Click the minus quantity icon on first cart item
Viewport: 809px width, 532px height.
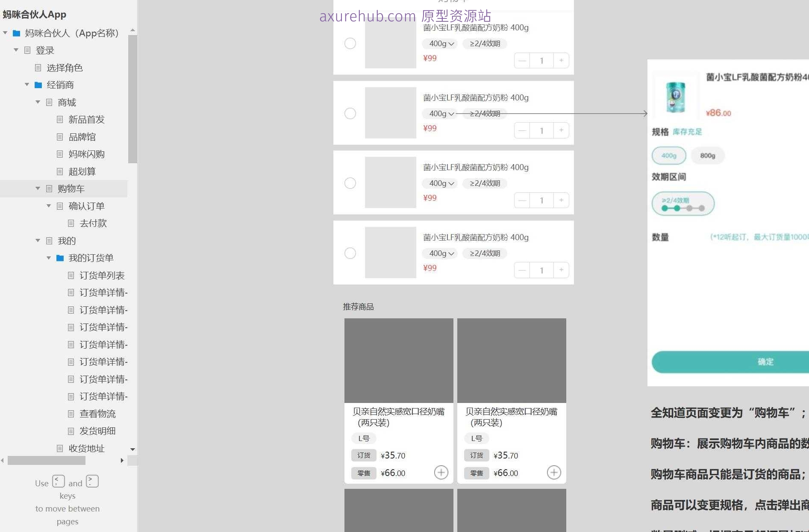(x=521, y=60)
